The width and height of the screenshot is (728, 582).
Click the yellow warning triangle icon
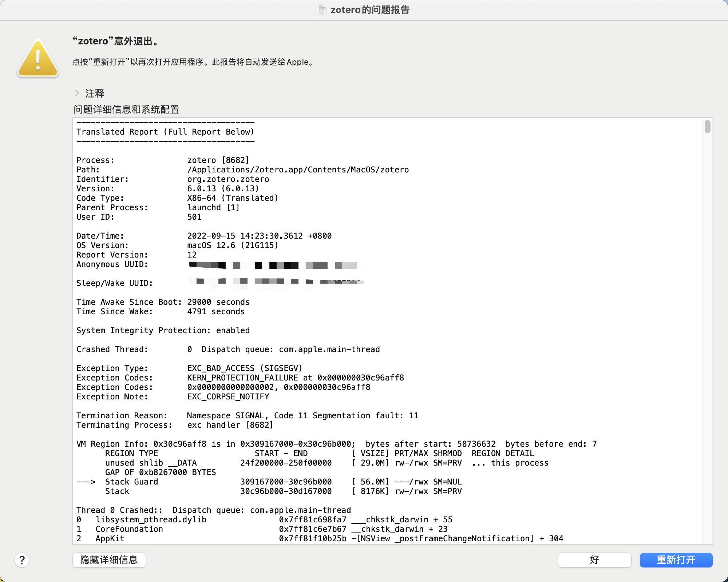click(38, 59)
